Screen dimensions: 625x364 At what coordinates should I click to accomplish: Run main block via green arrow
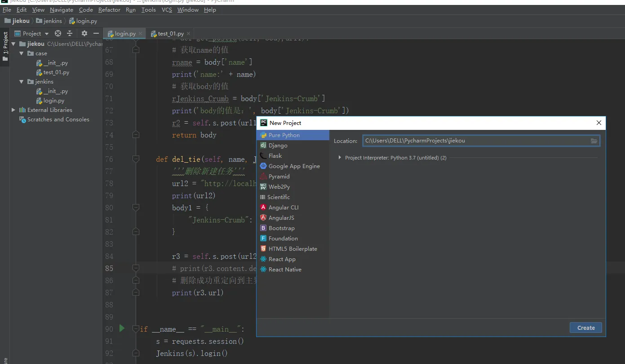122,328
